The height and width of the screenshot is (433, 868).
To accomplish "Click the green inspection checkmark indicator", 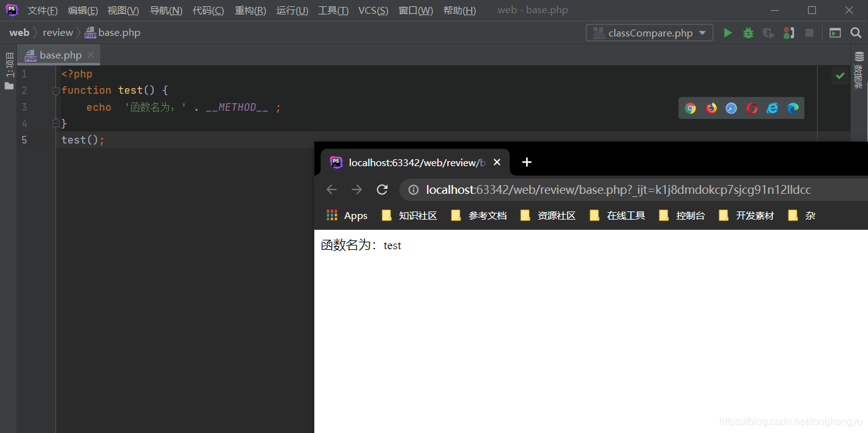I will [x=840, y=76].
